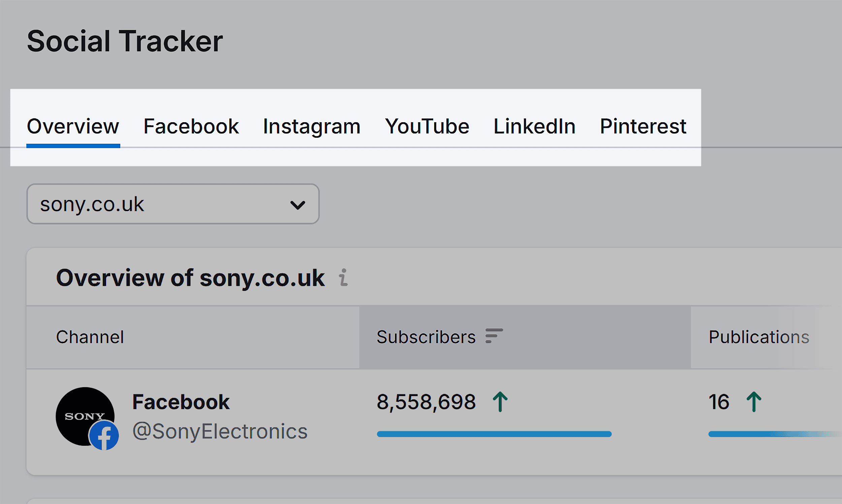Click the green arrow next to 16

(754, 402)
